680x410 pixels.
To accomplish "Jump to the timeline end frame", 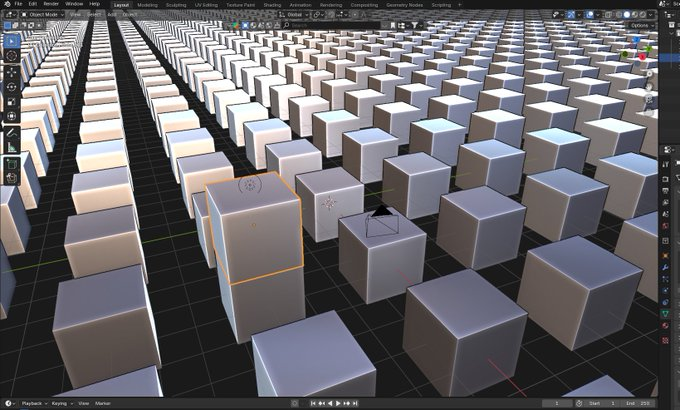I will (x=355, y=403).
